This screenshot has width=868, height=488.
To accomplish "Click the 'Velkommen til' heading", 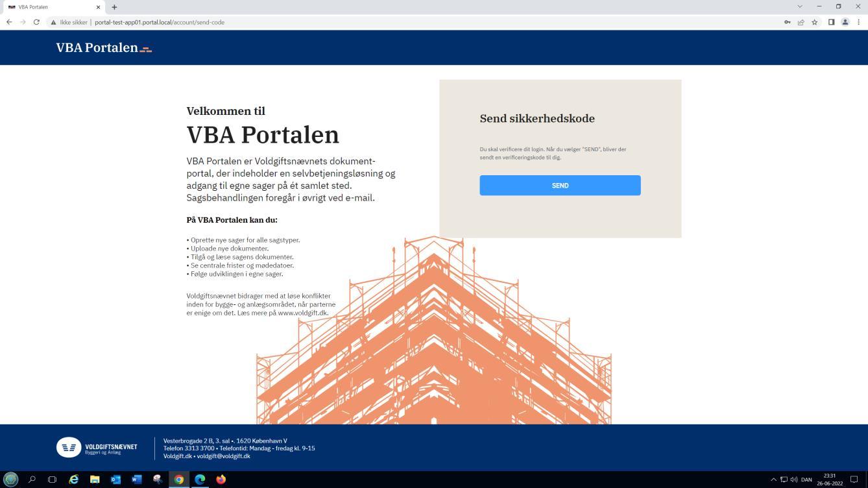I will tap(226, 111).
